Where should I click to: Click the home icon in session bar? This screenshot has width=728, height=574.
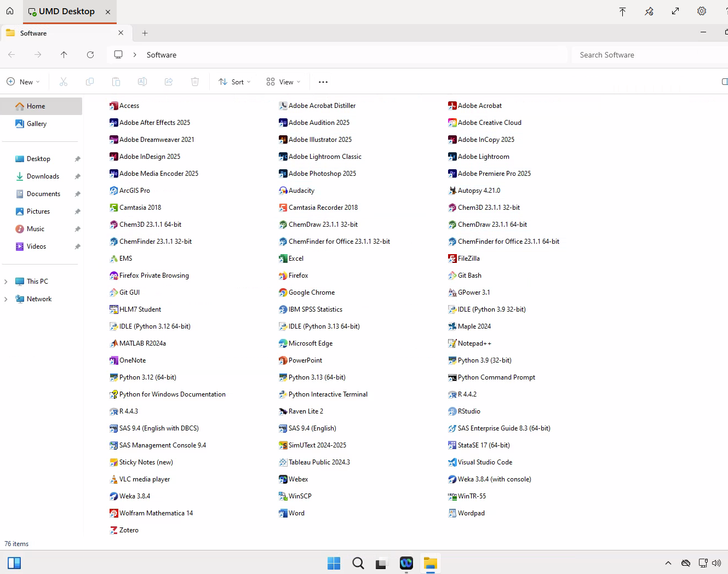(10, 11)
